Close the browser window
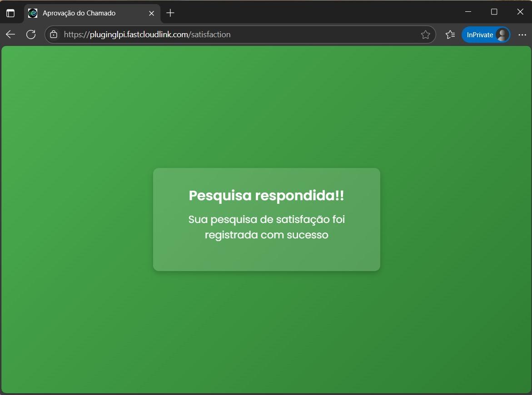Viewport: 532px width, 395px height. [520, 12]
